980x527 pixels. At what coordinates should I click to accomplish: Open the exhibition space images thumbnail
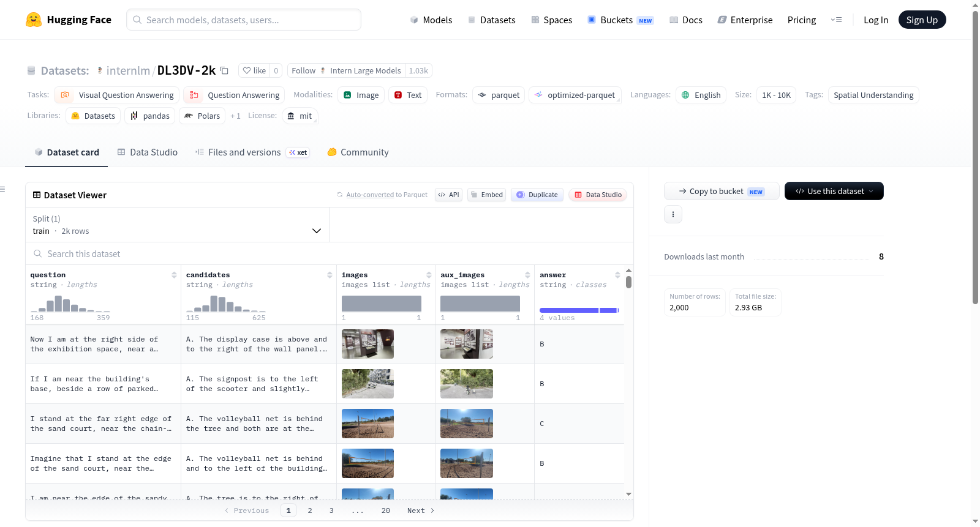click(x=367, y=344)
